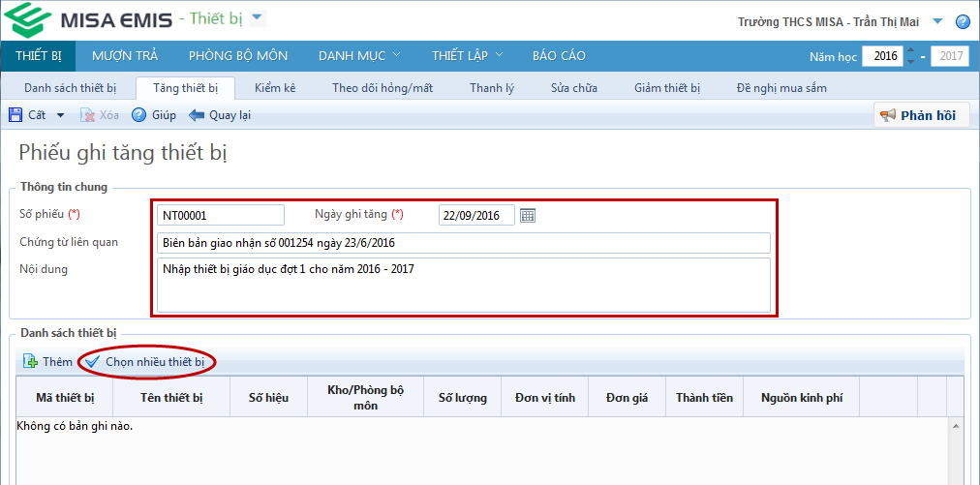
Task: Open the Thanh lý tab
Action: [492, 88]
